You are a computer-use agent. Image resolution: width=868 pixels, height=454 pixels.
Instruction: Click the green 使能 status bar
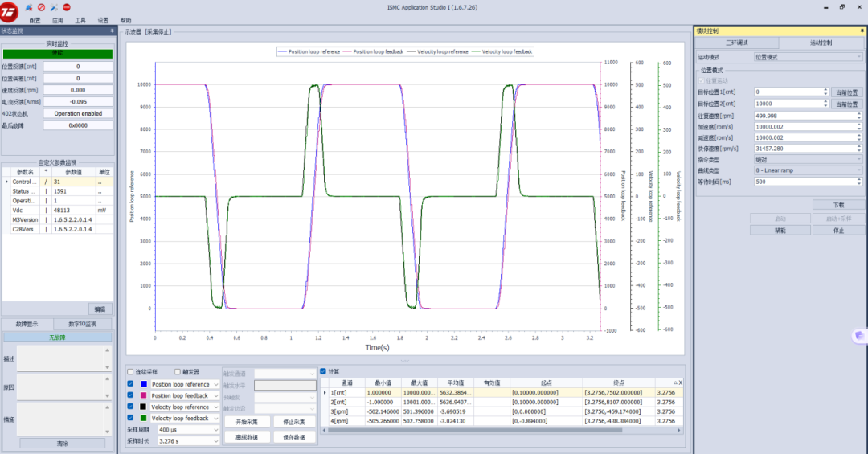[58, 54]
